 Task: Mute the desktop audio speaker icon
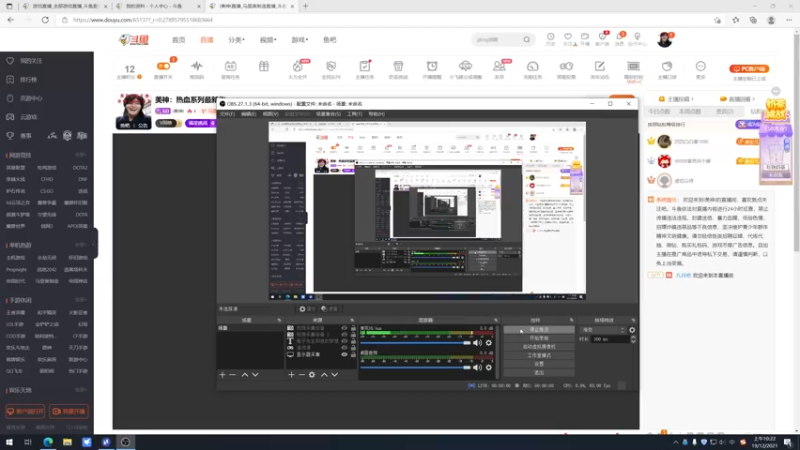(x=478, y=367)
